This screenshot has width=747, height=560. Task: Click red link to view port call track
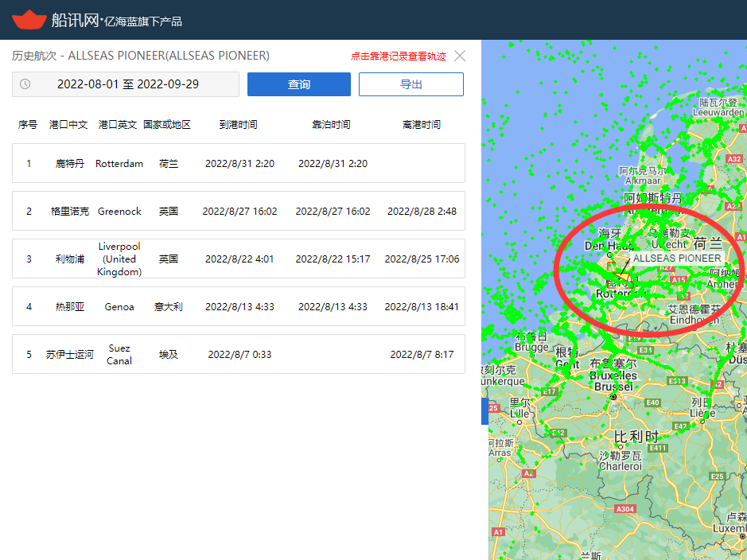(398, 56)
